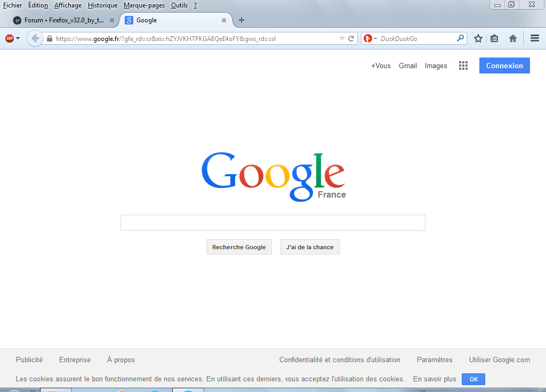This screenshot has width=546, height=392.
Task: Click the URL address bar text
Action: coord(166,38)
